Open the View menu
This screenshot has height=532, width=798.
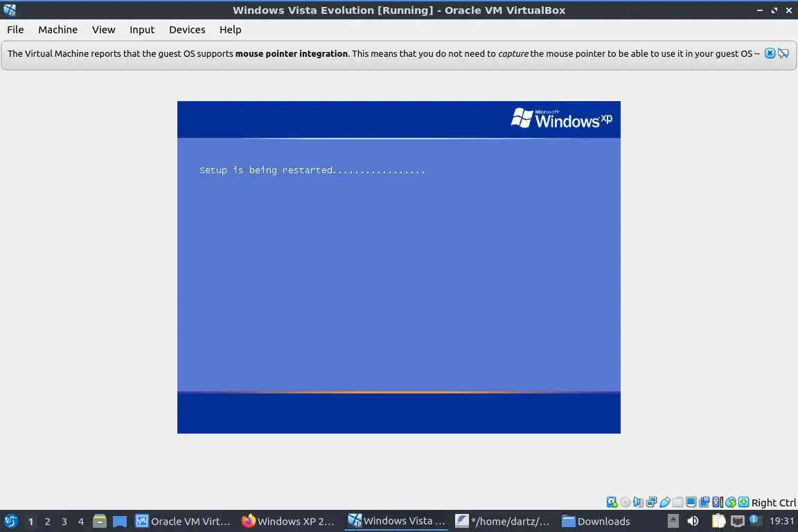tap(103, 30)
